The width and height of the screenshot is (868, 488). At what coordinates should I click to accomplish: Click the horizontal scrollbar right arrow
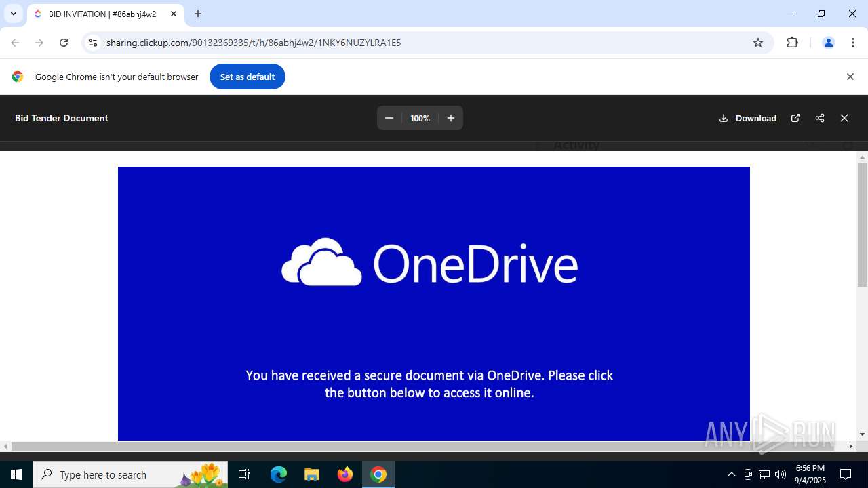point(851,446)
